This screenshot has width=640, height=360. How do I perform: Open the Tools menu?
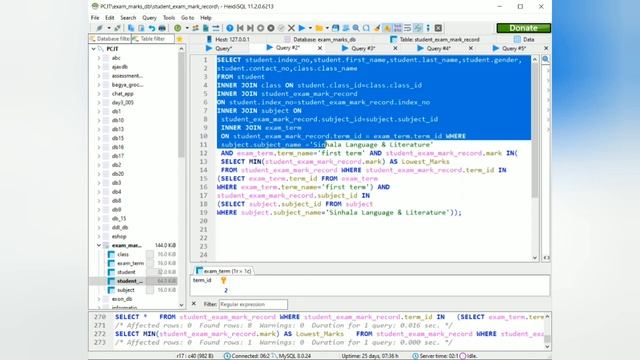[169, 18]
